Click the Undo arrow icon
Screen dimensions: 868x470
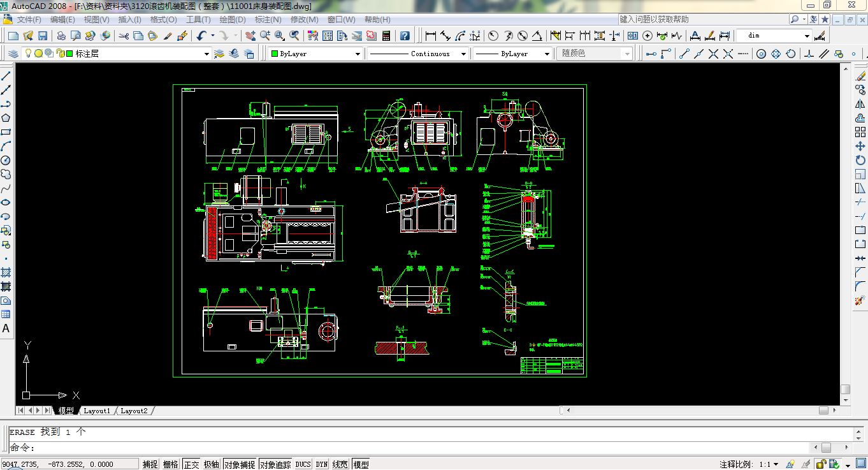201,36
